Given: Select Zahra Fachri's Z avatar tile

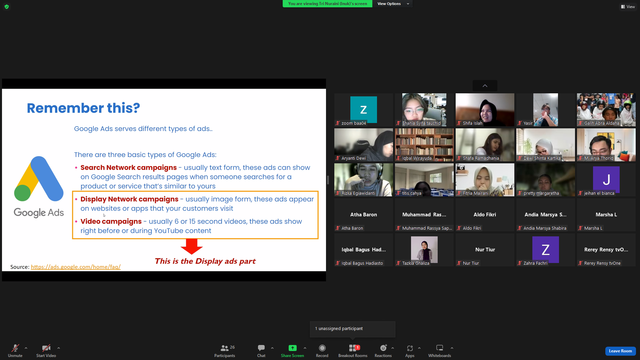Looking at the screenshot, I should [545, 250].
